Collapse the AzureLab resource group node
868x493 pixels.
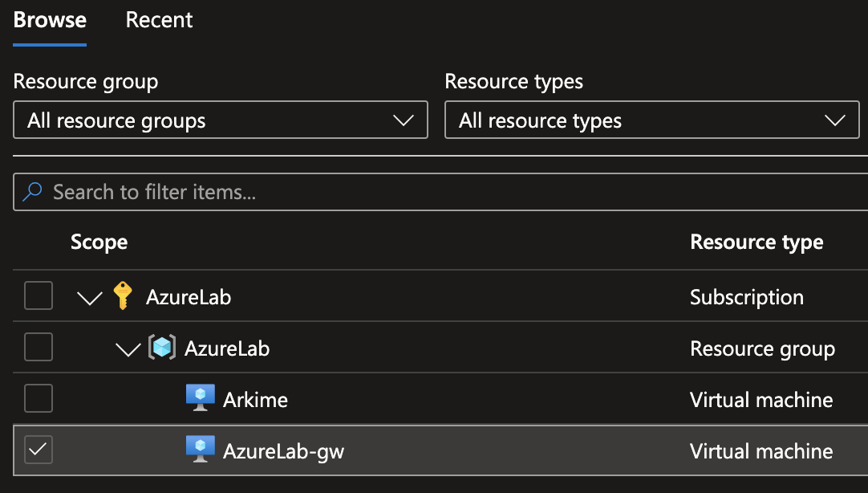[128, 349]
